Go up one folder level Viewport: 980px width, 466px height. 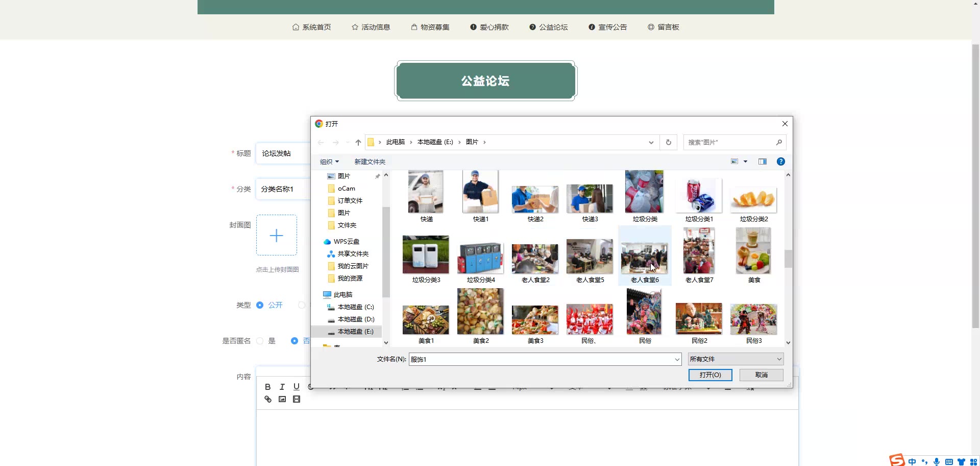(x=358, y=142)
